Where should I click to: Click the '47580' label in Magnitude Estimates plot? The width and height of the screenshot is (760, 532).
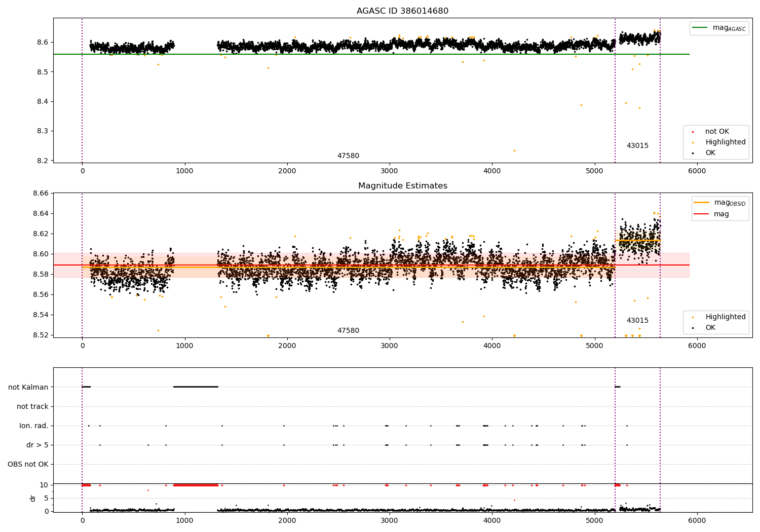point(348,331)
